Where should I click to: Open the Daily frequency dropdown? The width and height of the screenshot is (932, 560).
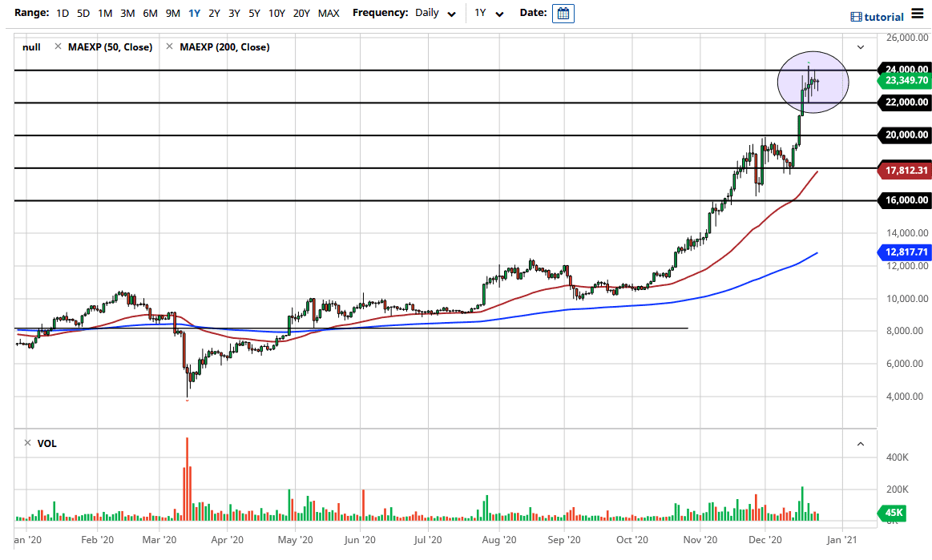pyautogui.click(x=436, y=13)
